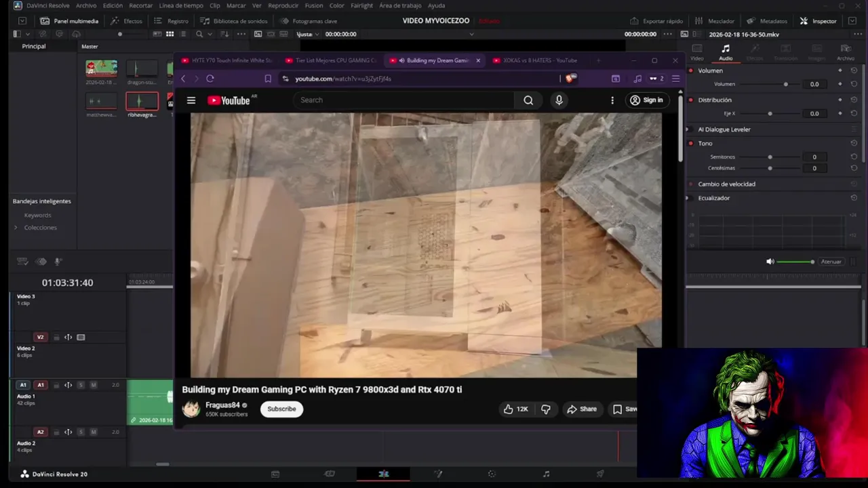Toggle the Volumen section enable switch
Image resolution: width=868 pixels, height=488 pixels.
[691, 70]
